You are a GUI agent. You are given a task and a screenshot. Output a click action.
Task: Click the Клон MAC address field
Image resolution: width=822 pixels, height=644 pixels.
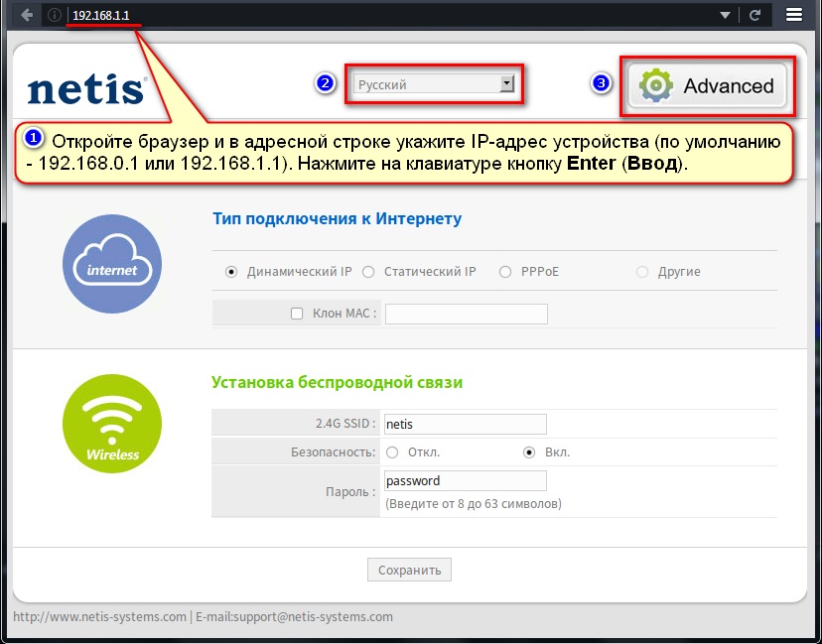coord(466,314)
